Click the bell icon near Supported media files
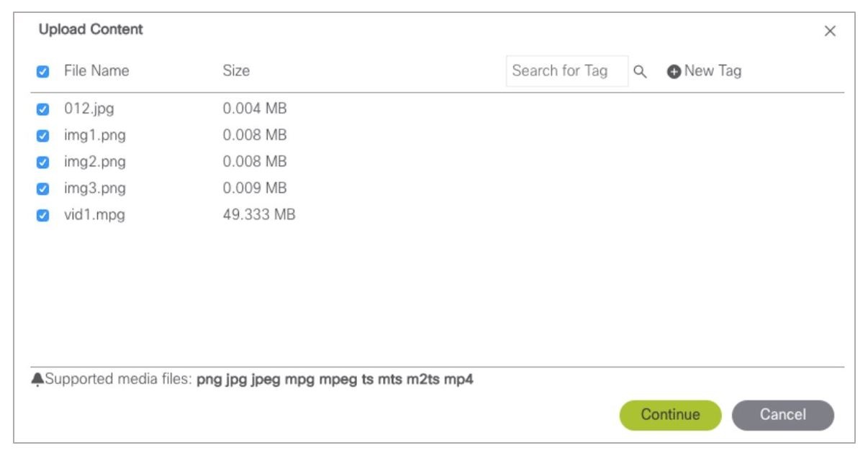This screenshot has width=868, height=453. [x=37, y=380]
